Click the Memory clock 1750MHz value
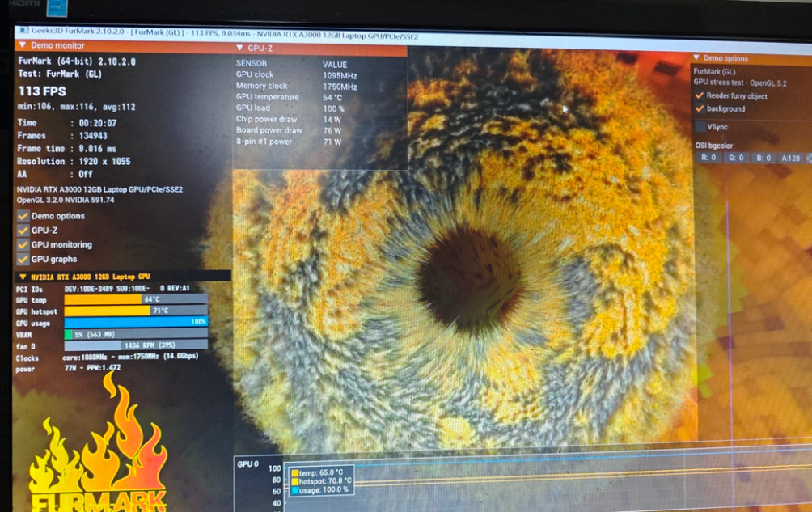812x512 pixels. [340, 87]
